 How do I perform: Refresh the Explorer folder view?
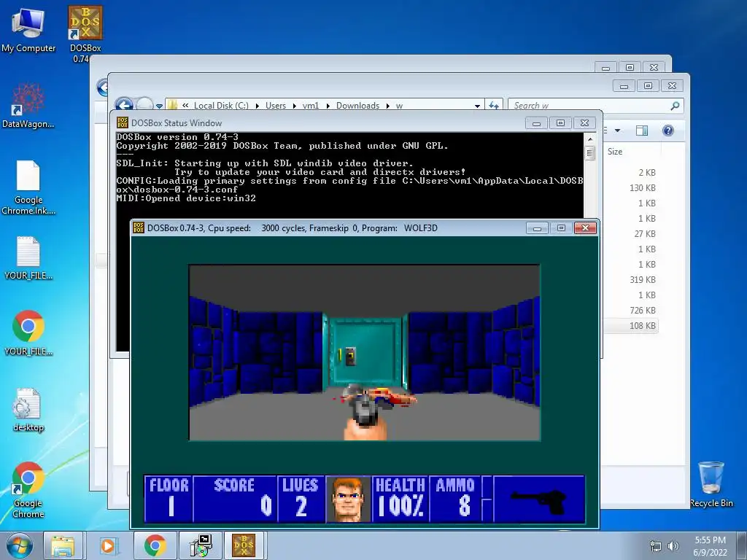pos(494,106)
